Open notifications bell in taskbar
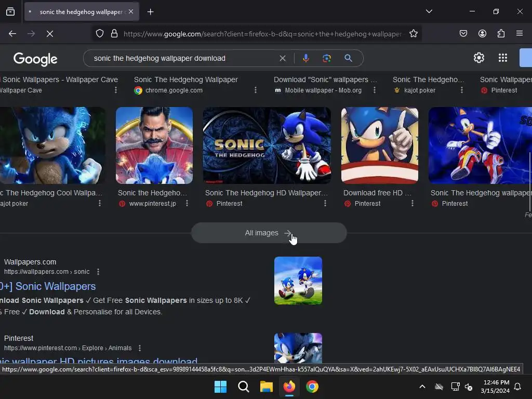 (518, 387)
